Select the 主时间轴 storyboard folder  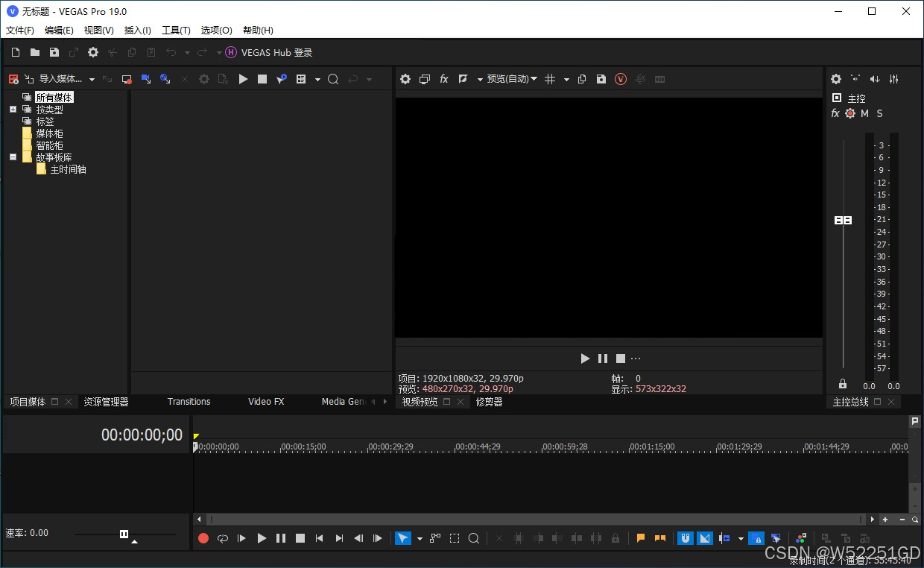(68, 169)
